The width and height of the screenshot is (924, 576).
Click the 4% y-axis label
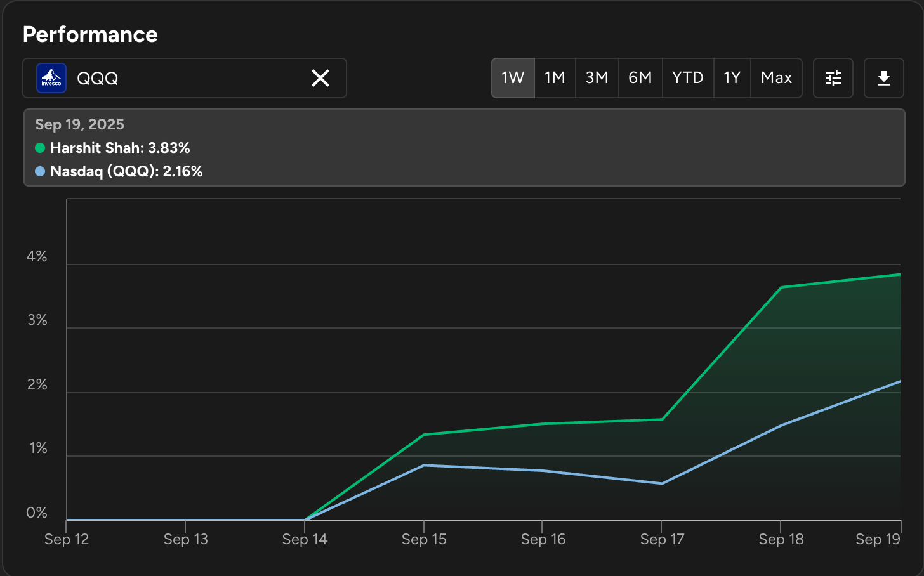coord(37,256)
